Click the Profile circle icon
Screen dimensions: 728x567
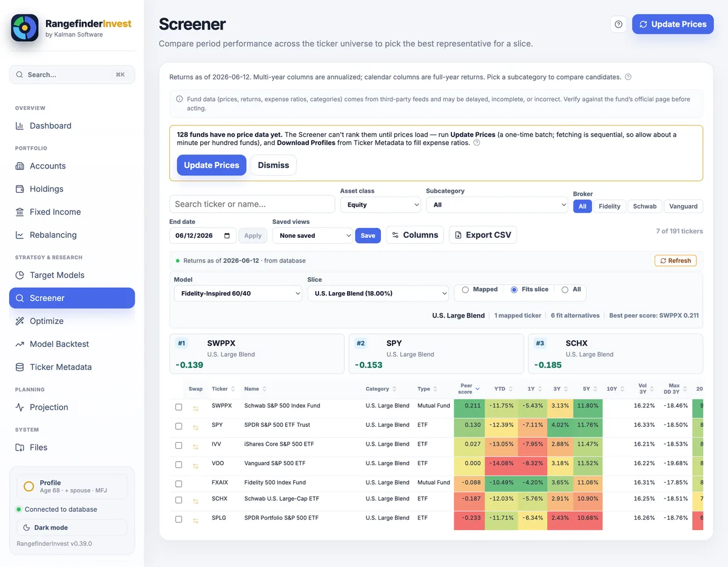click(29, 486)
